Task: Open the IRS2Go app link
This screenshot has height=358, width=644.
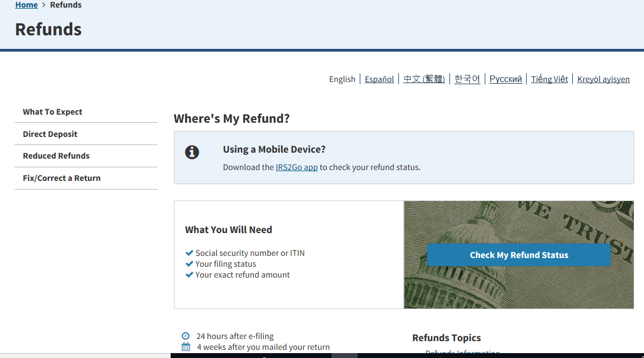Action: point(296,167)
